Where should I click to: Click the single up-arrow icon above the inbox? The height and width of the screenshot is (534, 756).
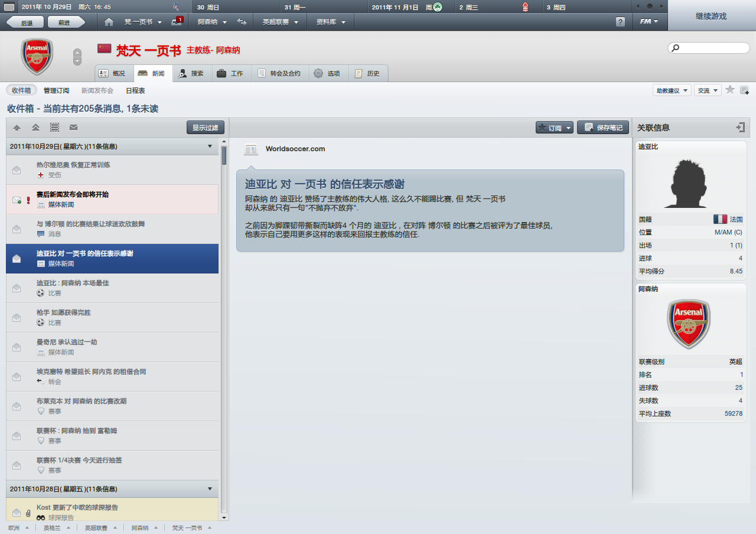(x=17, y=127)
